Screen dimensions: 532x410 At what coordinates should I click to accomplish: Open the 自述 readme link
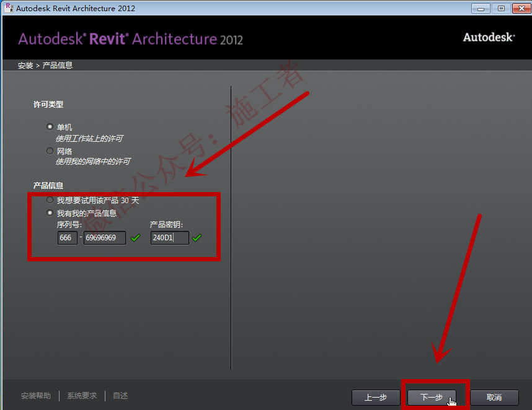click(x=120, y=396)
